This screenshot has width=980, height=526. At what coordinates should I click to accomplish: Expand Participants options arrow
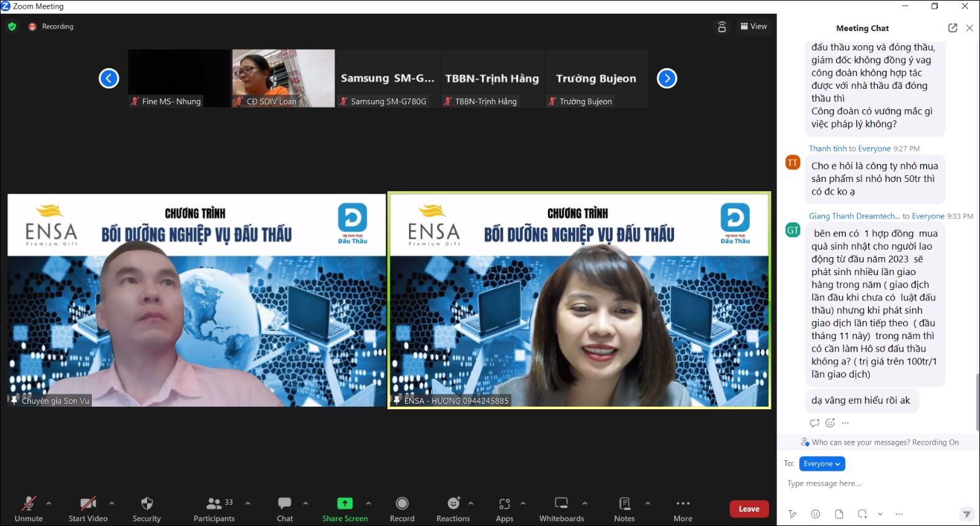248,503
